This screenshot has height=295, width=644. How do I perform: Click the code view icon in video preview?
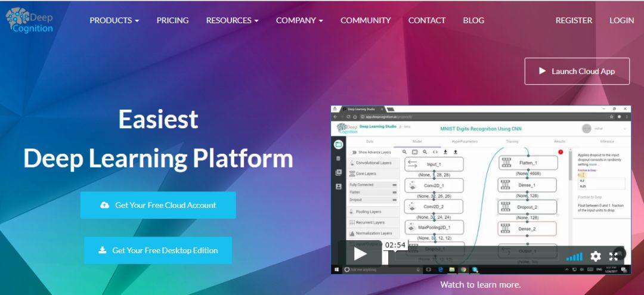(x=435, y=152)
